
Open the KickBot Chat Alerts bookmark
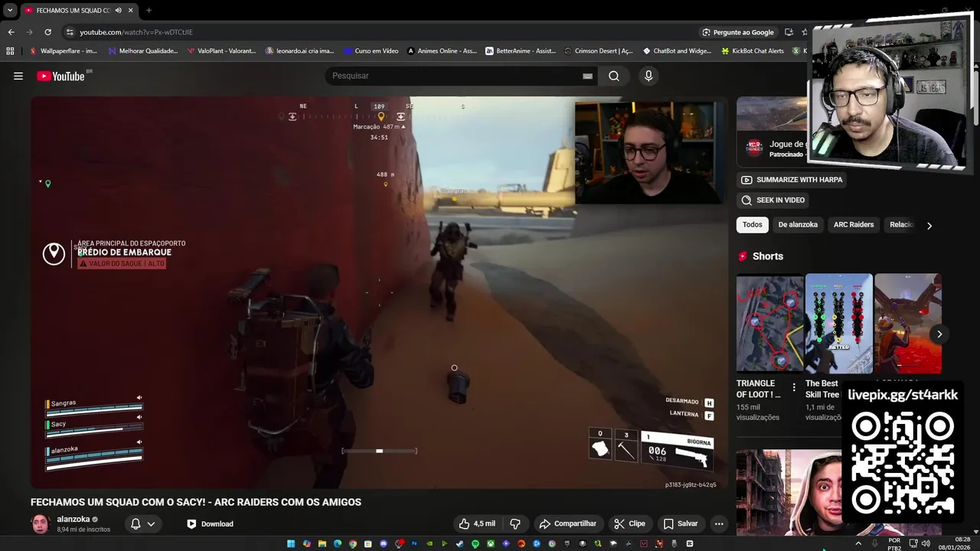753,51
